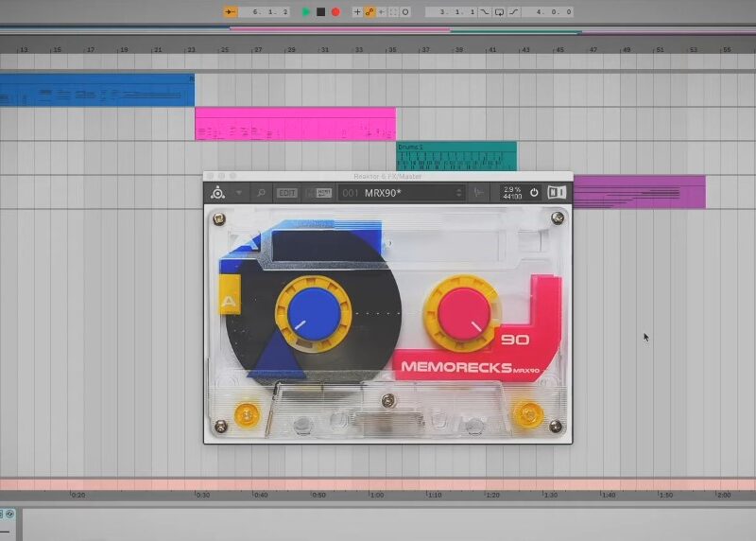Step presets with the MRX90 up-down arrows
756x541 pixels.
click(x=459, y=193)
